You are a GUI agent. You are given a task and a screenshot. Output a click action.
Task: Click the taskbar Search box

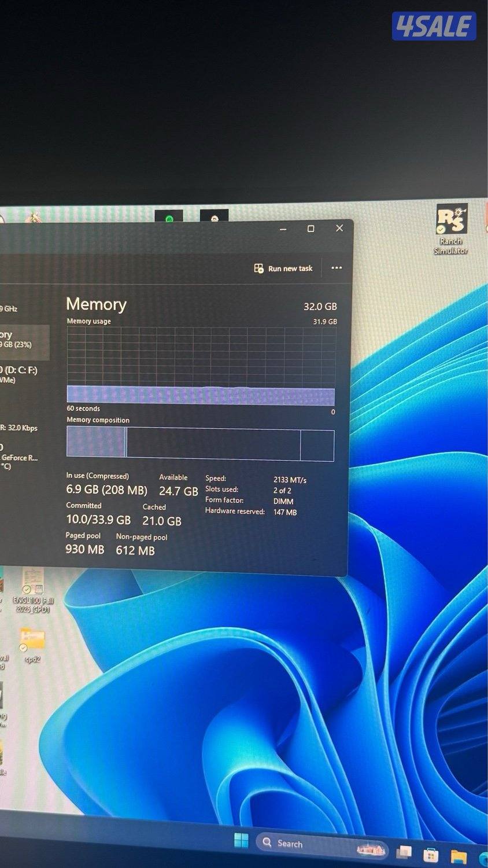click(x=301, y=843)
